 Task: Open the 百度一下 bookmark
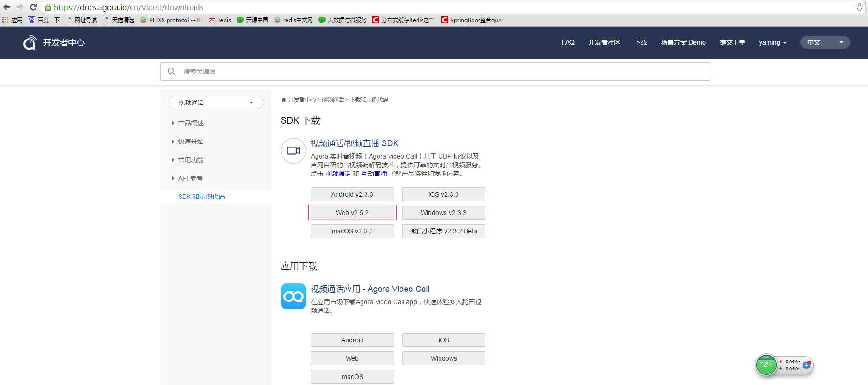click(x=44, y=20)
